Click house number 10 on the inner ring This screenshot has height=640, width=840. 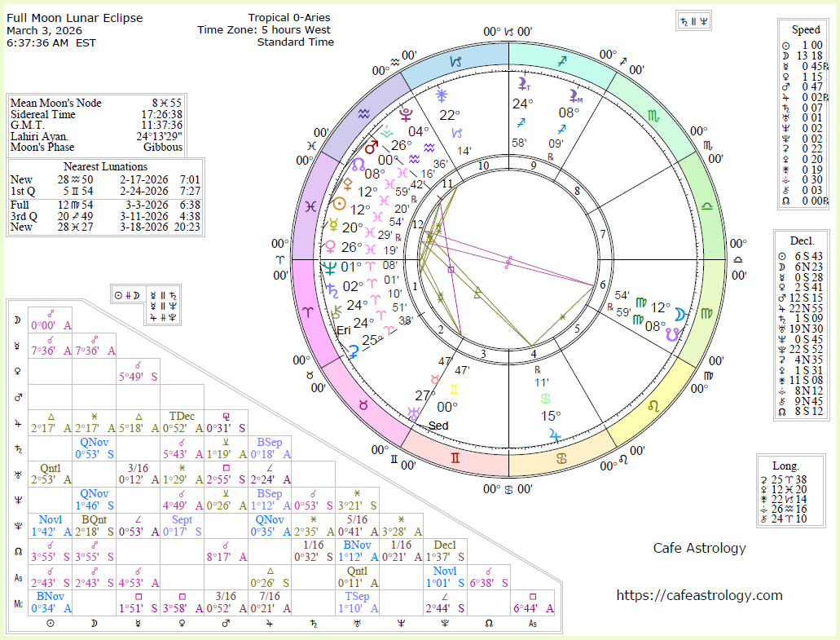(483, 166)
